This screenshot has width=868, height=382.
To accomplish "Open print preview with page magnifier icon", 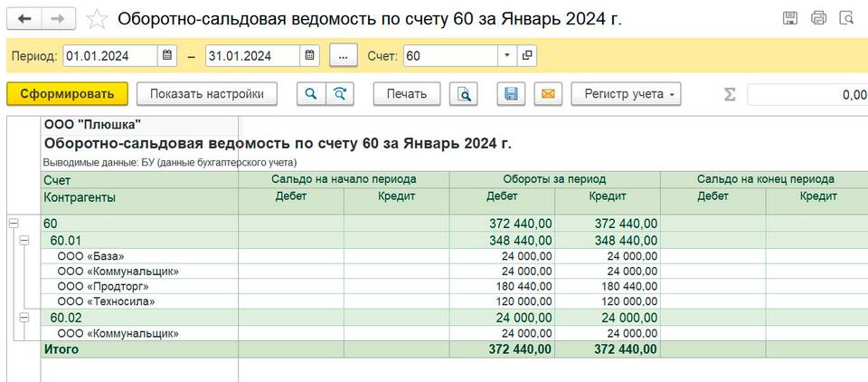I will pos(463,94).
